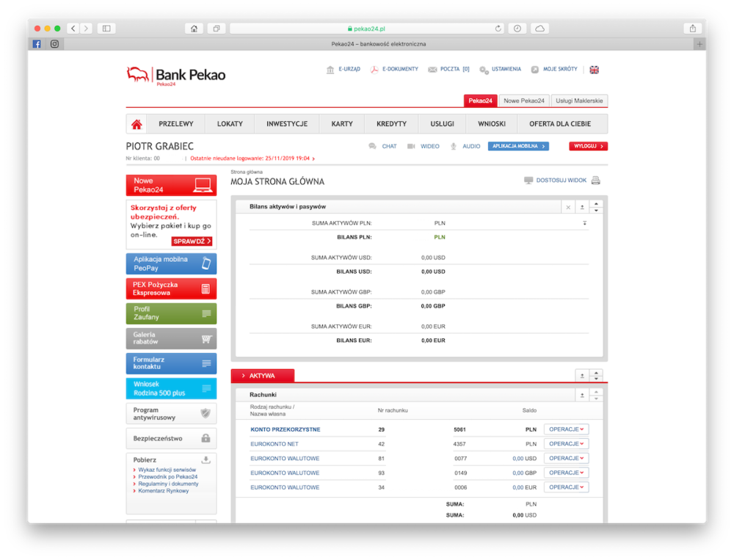Collapse the AKTYWA section arrow

click(x=582, y=376)
